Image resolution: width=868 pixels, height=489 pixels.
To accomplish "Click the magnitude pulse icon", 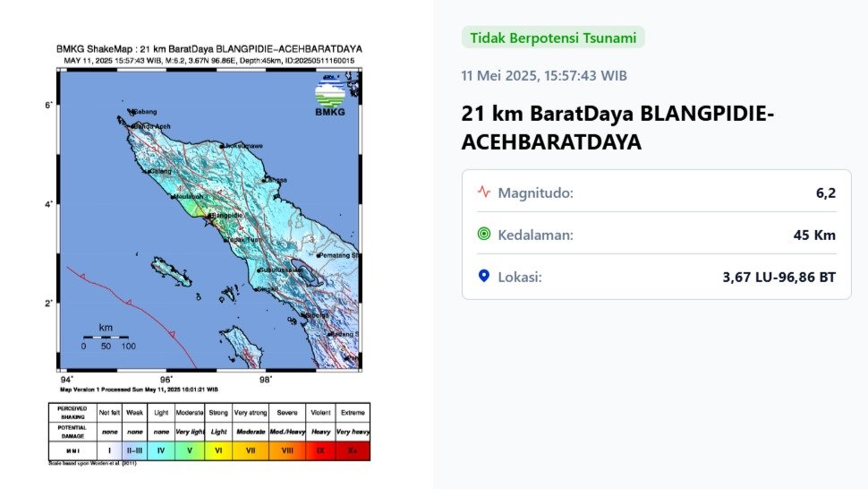I will 484,193.
